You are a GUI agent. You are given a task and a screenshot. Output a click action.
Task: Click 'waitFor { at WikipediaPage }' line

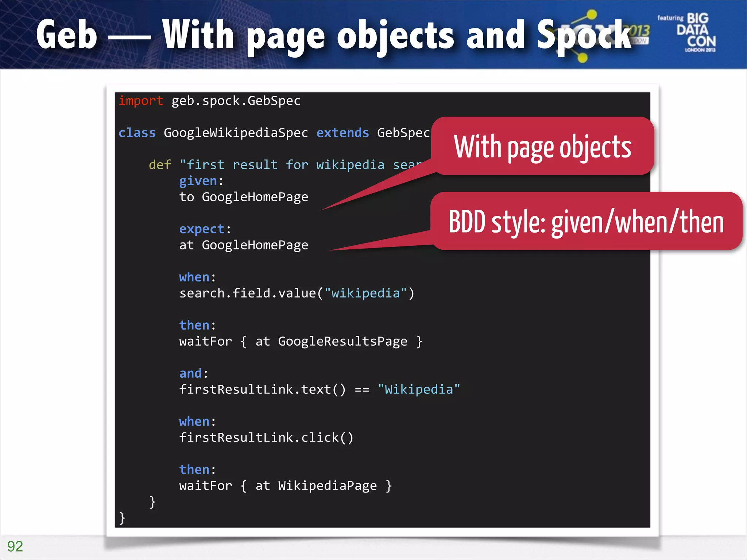click(x=286, y=486)
